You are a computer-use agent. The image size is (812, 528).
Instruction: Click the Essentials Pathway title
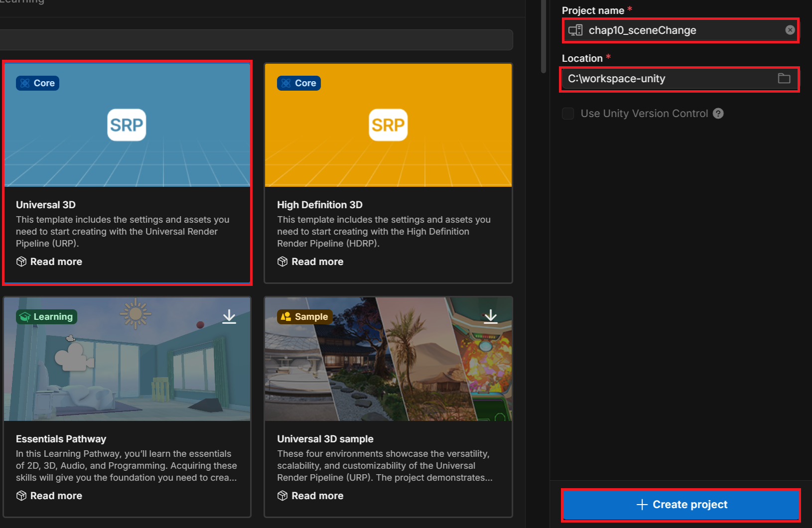coord(61,439)
